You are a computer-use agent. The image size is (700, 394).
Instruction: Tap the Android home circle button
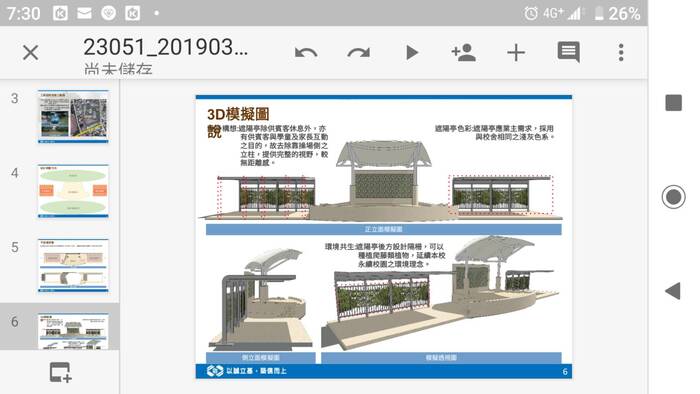[x=673, y=197]
